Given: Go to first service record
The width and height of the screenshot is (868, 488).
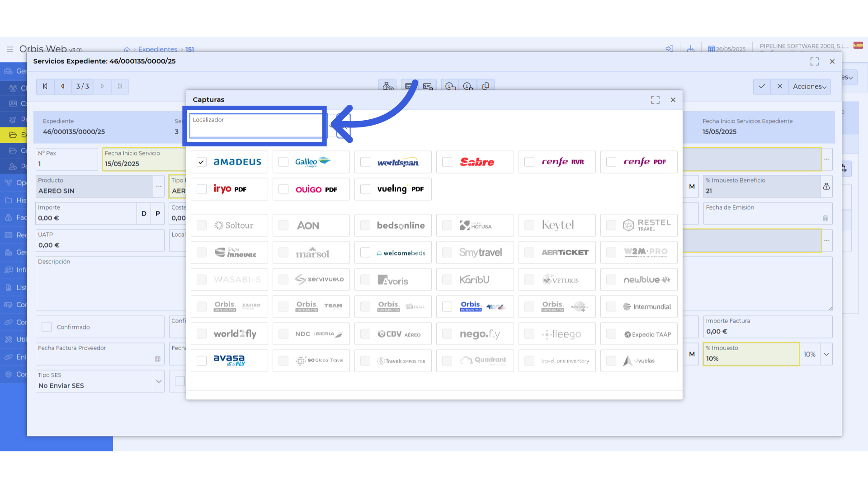Looking at the screenshot, I should click(x=45, y=86).
